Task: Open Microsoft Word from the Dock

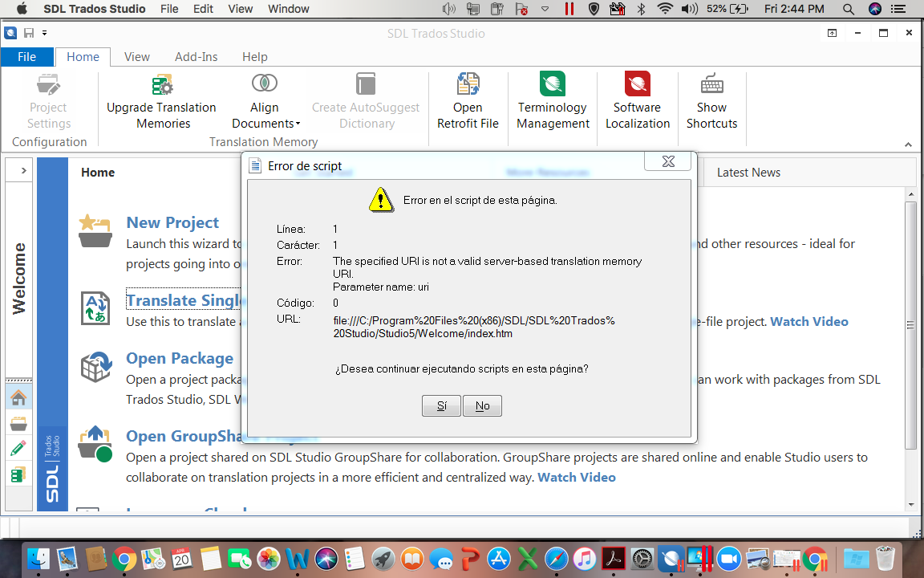Action: [x=297, y=559]
